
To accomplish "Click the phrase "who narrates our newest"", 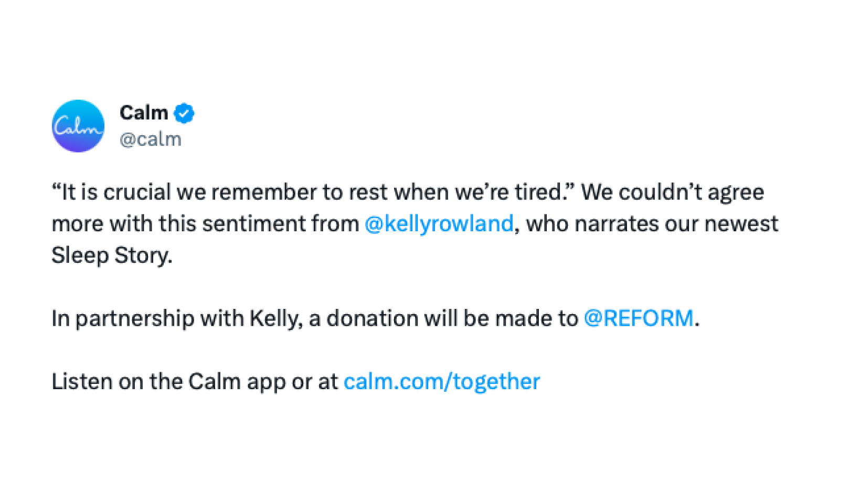I will (652, 224).
